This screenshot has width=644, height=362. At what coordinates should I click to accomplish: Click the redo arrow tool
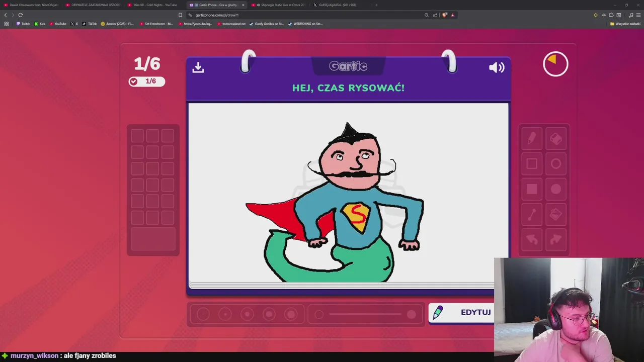(556, 240)
